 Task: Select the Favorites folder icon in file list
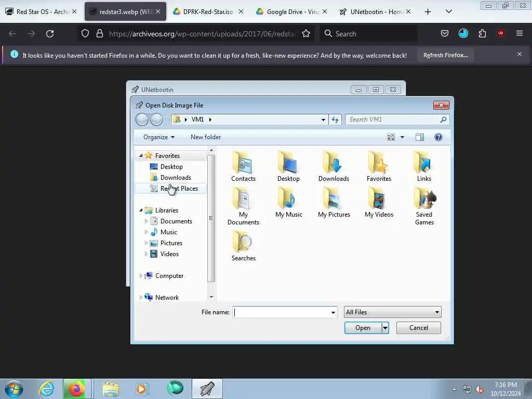pos(379,167)
